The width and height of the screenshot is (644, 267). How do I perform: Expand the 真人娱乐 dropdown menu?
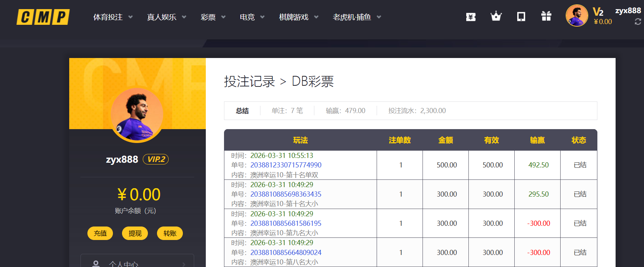[x=166, y=17]
